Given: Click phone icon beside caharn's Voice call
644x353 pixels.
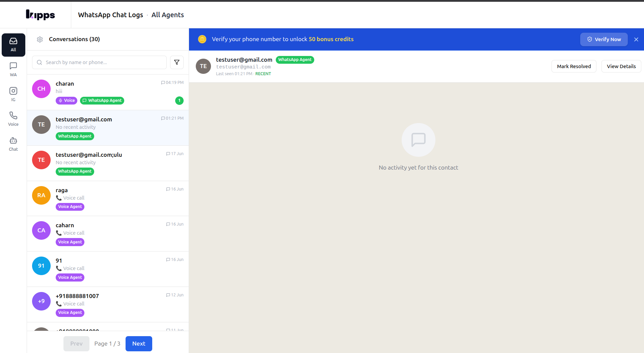Looking at the screenshot, I should 59,233.
